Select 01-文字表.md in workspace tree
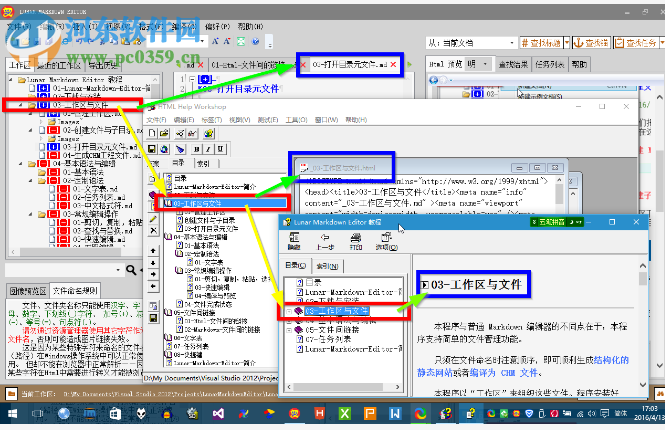This screenshot has width=665, height=430. 95,189
